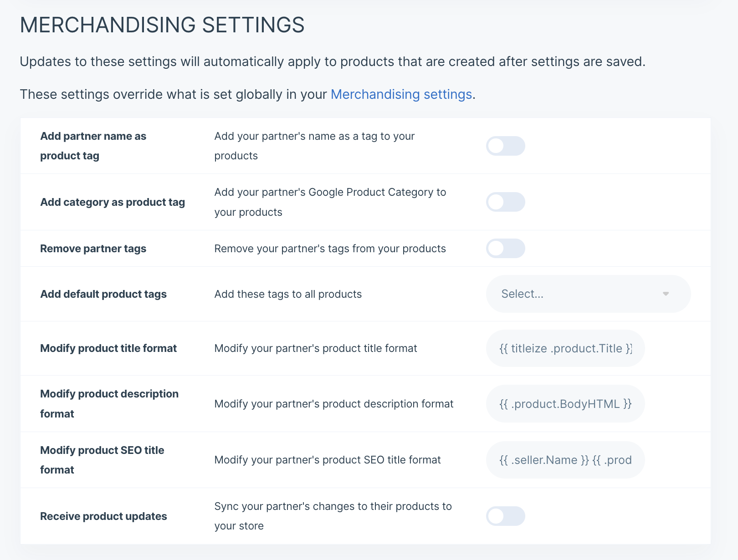Select the "Add category as product tag" label

point(113,202)
